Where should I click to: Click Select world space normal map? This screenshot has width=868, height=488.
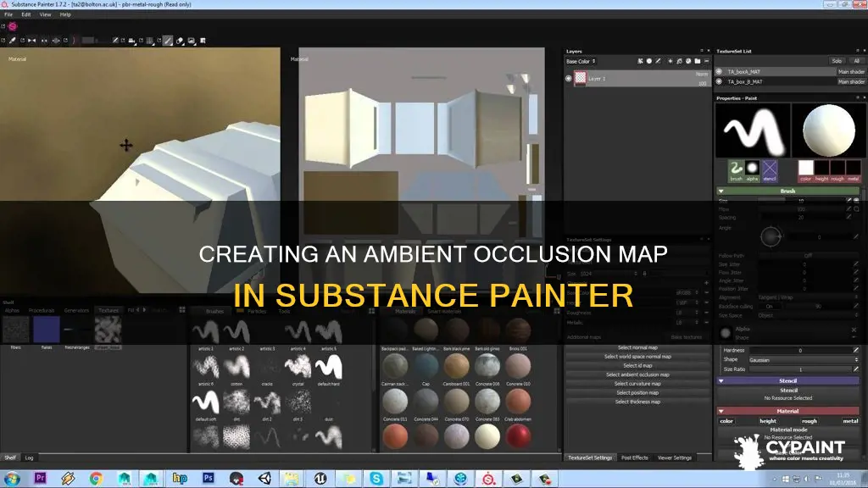[637, 357]
